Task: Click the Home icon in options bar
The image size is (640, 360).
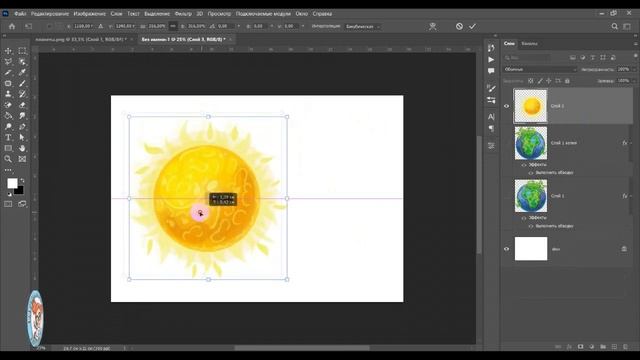Action: 12,26
